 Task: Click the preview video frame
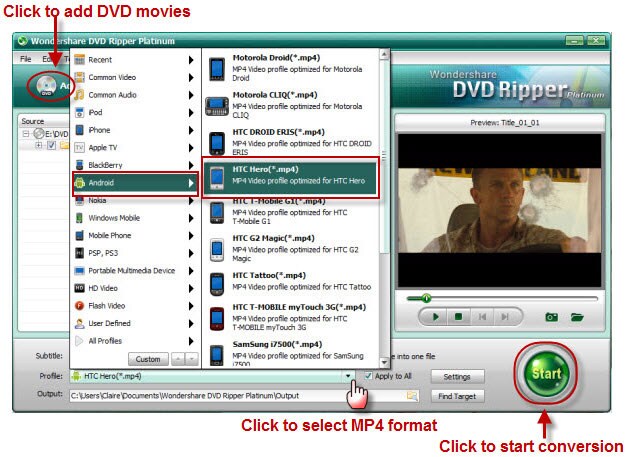point(499,210)
